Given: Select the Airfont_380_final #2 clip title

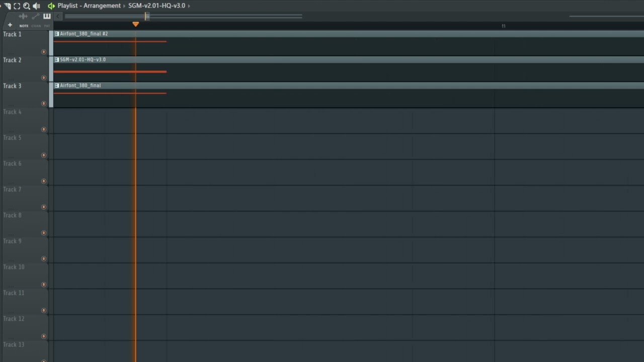Looking at the screenshot, I should (84, 34).
